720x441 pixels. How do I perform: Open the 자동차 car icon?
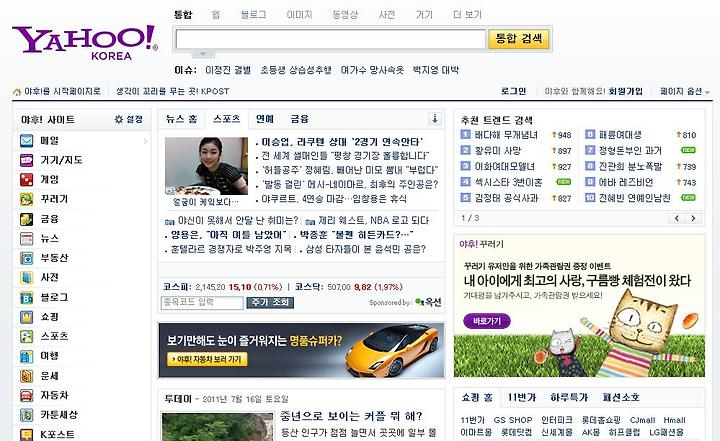coord(27,395)
